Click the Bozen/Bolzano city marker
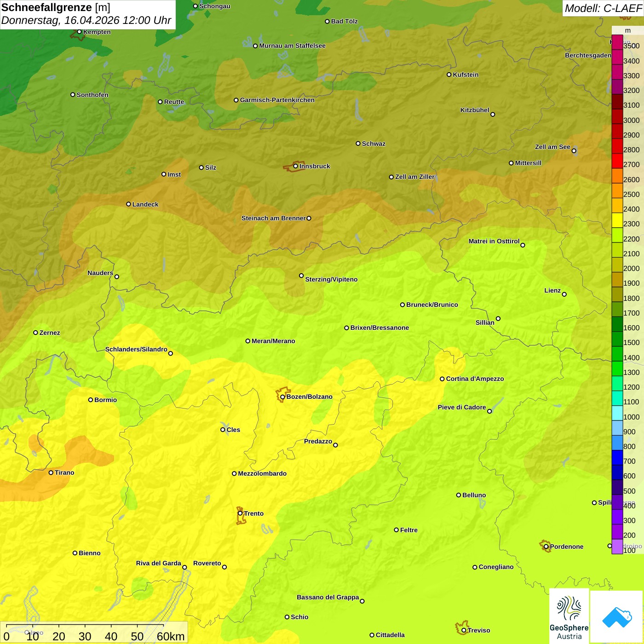The height and width of the screenshot is (644, 644). 282,397
